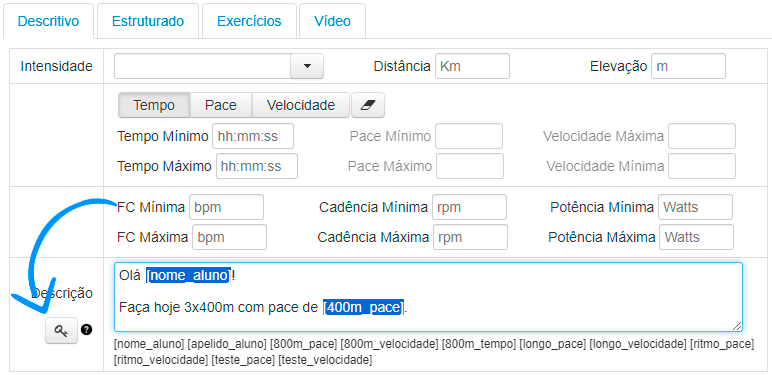Open the Intensidade dropdown arrow
772x375 pixels.
tap(307, 66)
